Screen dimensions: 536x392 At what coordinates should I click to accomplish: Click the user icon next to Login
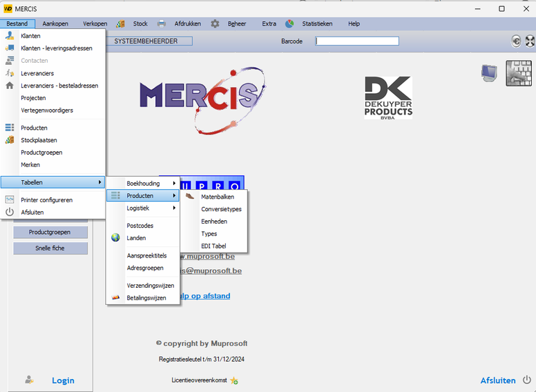(x=29, y=380)
